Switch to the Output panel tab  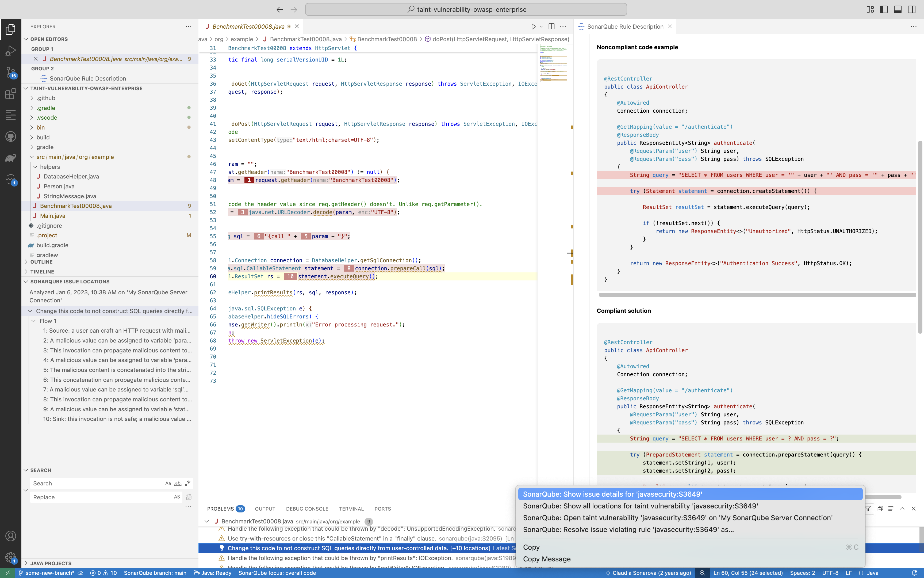[265, 508]
